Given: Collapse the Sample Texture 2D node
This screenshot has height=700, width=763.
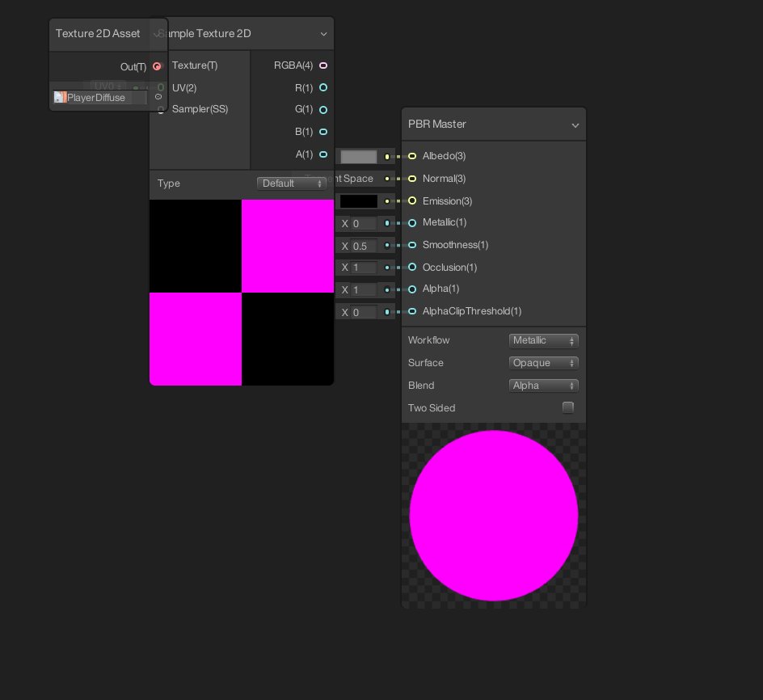Looking at the screenshot, I should point(323,34).
